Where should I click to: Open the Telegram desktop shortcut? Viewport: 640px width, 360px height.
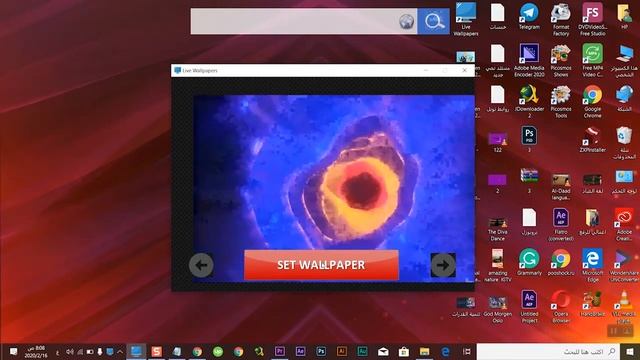(529, 16)
